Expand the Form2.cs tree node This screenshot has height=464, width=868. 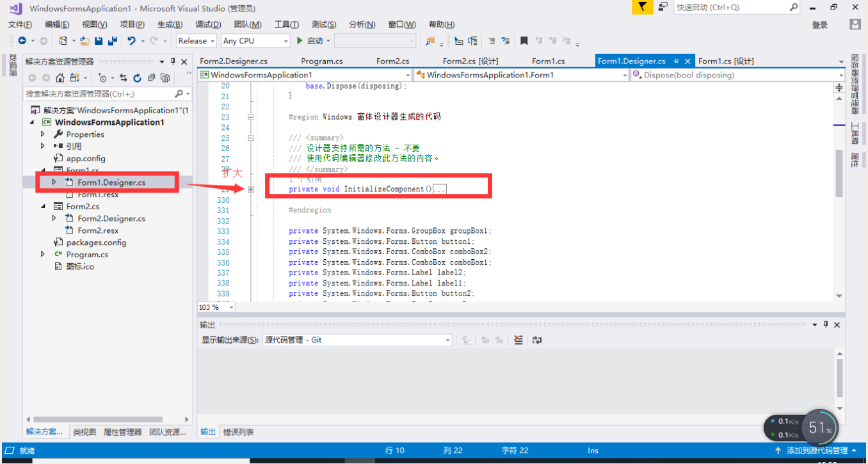click(42, 206)
